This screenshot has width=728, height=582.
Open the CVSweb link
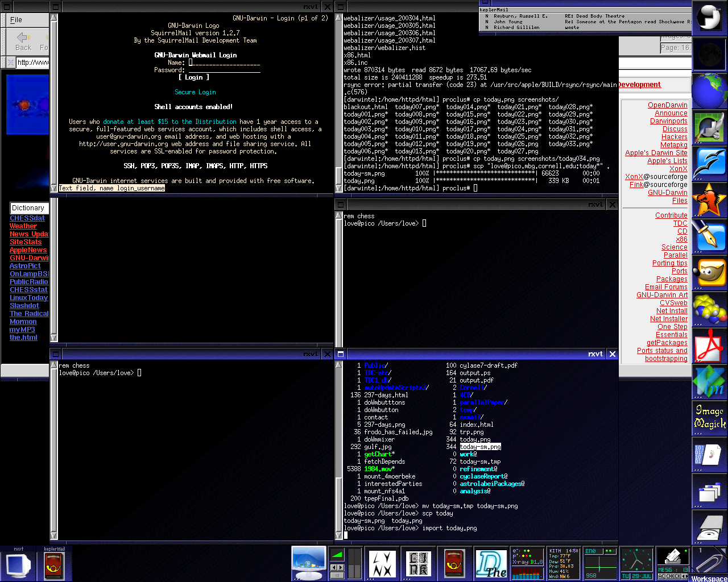tap(673, 303)
